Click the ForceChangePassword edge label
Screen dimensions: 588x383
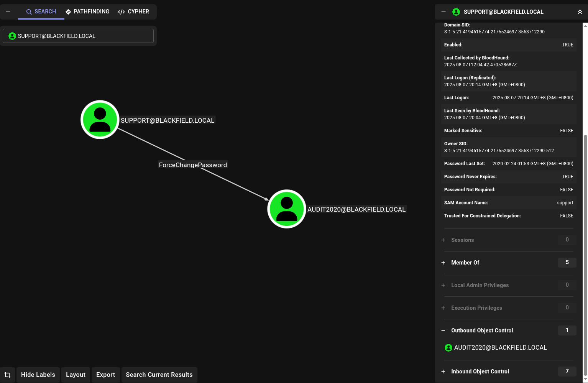click(193, 165)
